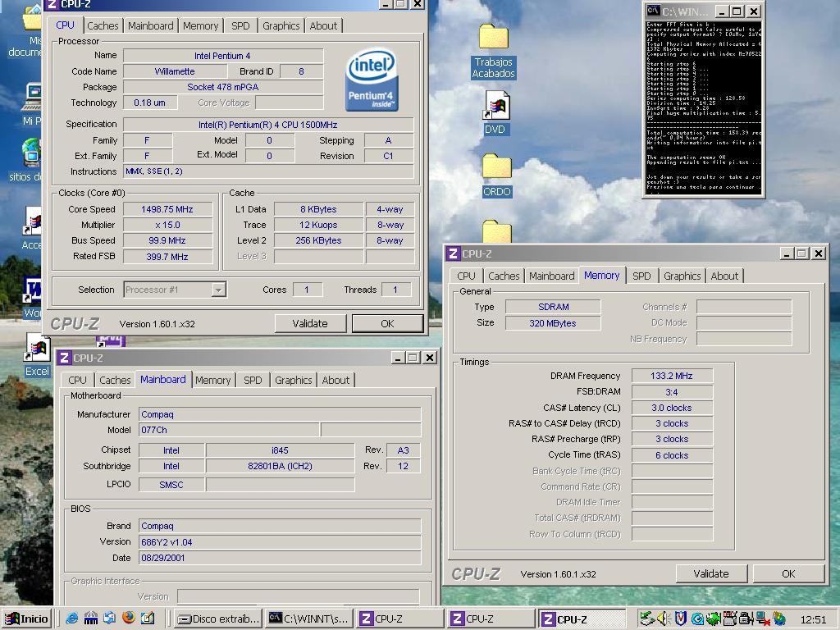Switch to Disco extraíb... taskbar window
The height and width of the screenshot is (630, 840).
tap(218, 619)
